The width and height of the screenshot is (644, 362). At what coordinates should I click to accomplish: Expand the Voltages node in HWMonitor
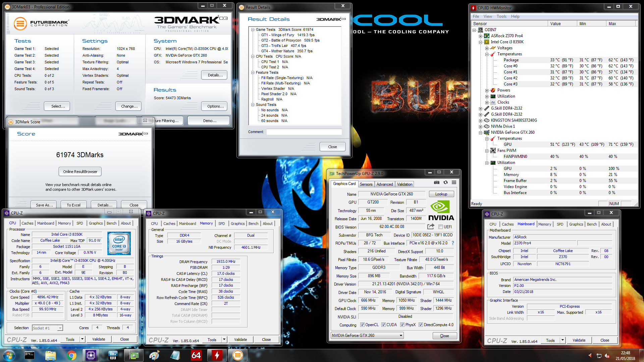[x=487, y=48]
